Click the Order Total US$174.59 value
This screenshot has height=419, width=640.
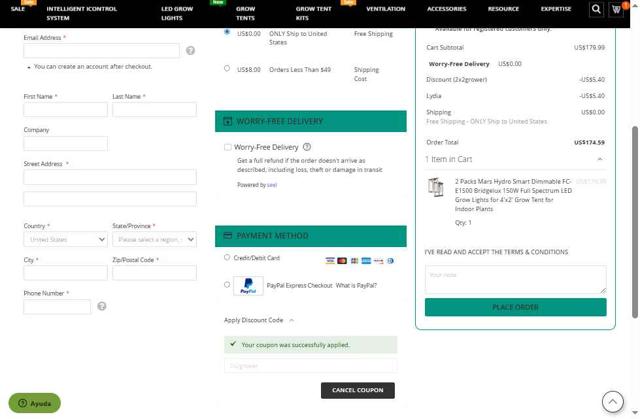pos(589,142)
